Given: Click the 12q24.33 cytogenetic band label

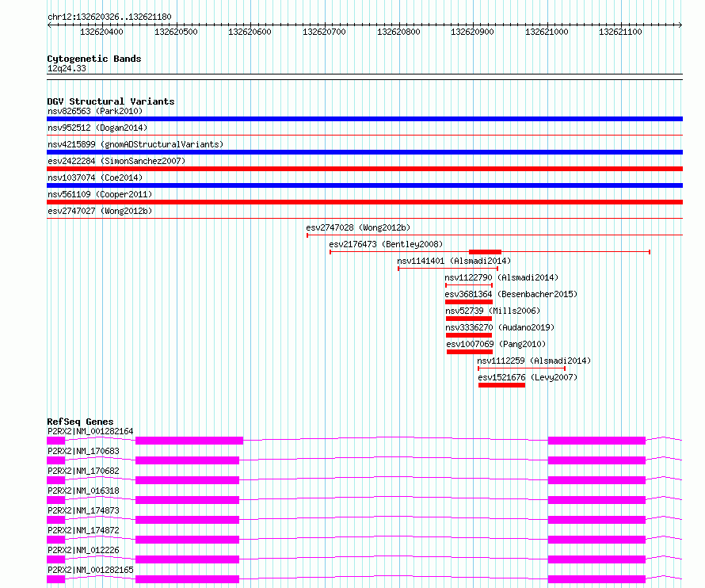Looking at the screenshot, I should (x=67, y=68).
